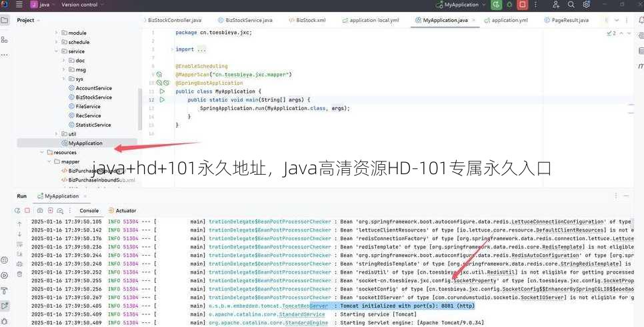Screen dimensions: 644x327
Task: Open the editor tabs options kebab menu
Action: (x=627, y=20)
